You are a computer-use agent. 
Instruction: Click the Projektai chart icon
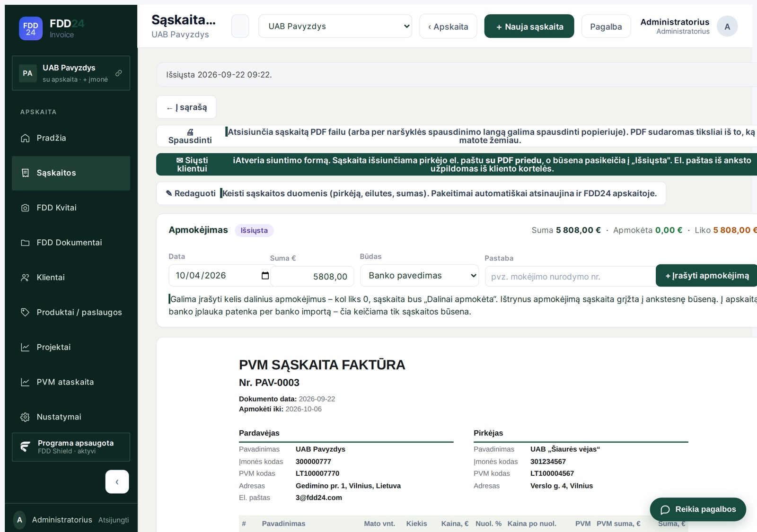pyautogui.click(x=25, y=347)
